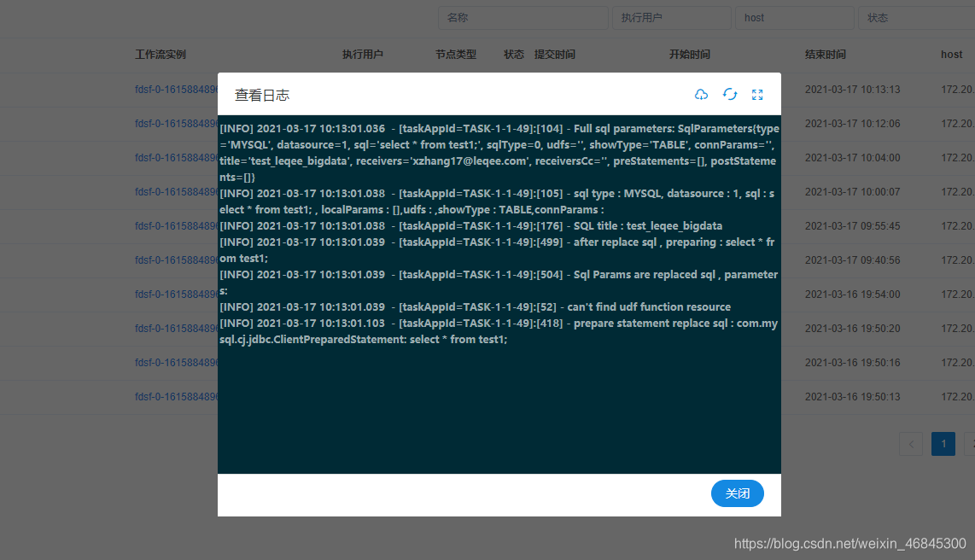Open the first fdsf workflow instance link

(x=171, y=89)
